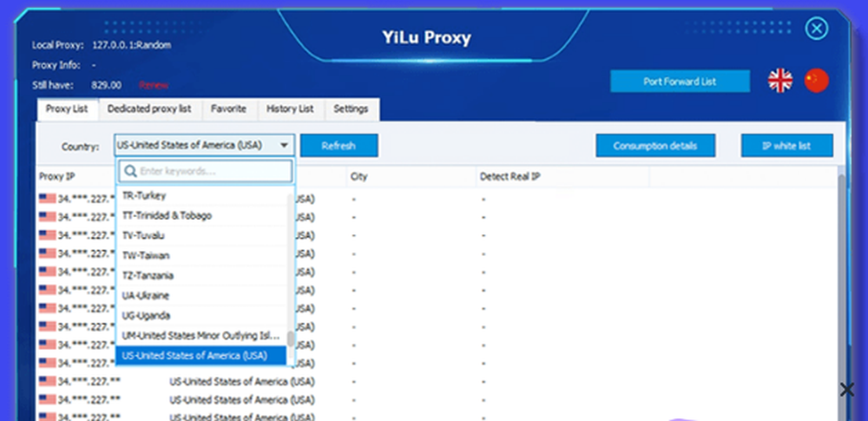This screenshot has width=868, height=421.
Task: Select highlighted US-United States of America option
Action: click(201, 355)
